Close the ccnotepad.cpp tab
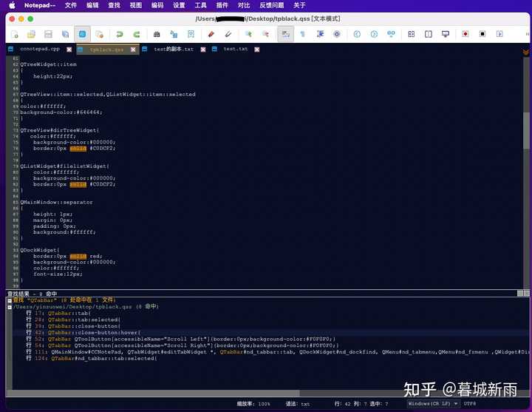The height and width of the screenshot is (412, 532). [69, 50]
